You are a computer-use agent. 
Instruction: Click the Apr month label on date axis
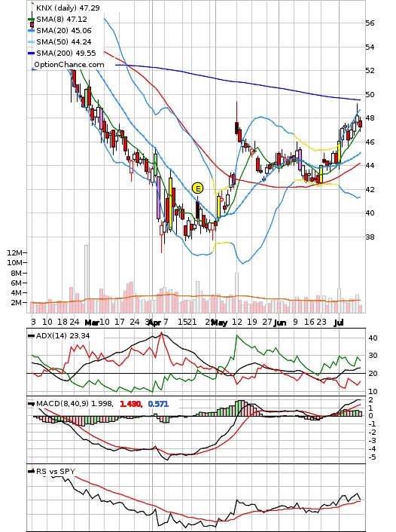tap(154, 323)
